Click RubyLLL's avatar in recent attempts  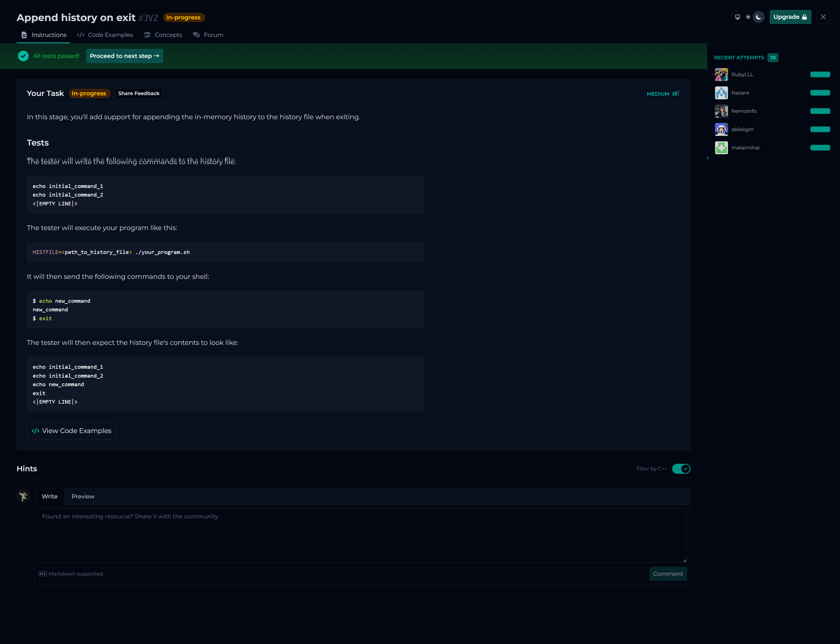click(721, 74)
